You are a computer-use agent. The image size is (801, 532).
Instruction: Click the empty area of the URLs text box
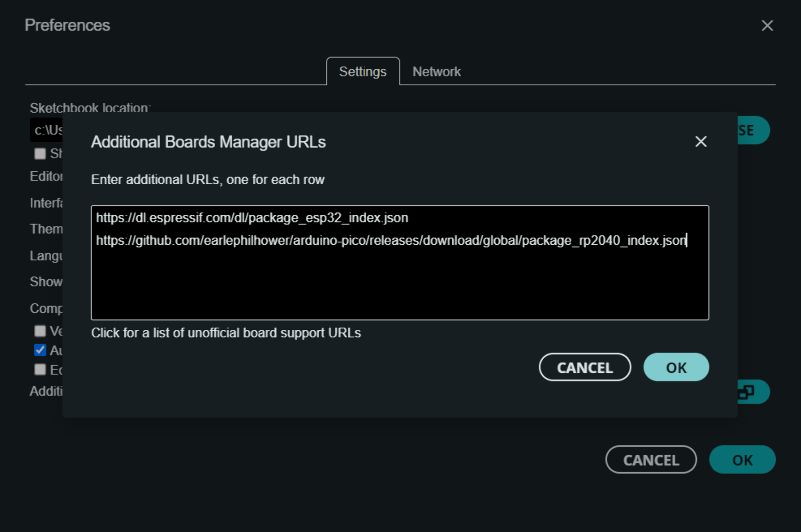pyautogui.click(x=400, y=287)
